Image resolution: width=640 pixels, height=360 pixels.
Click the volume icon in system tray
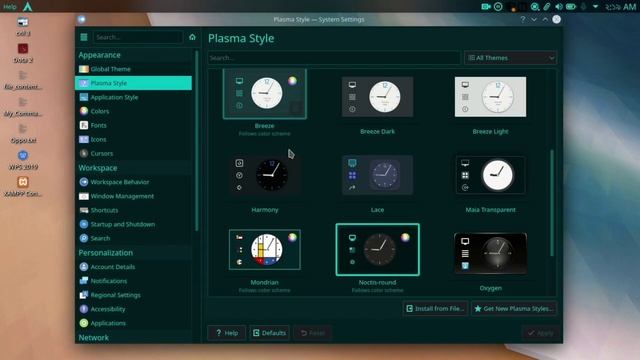[558, 7]
